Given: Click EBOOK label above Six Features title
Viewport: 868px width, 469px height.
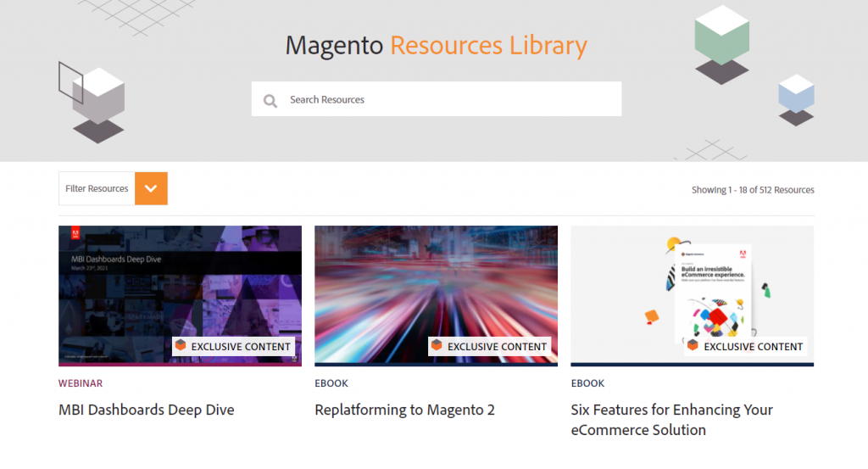Looking at the screenshot, I should click(588, 383).
